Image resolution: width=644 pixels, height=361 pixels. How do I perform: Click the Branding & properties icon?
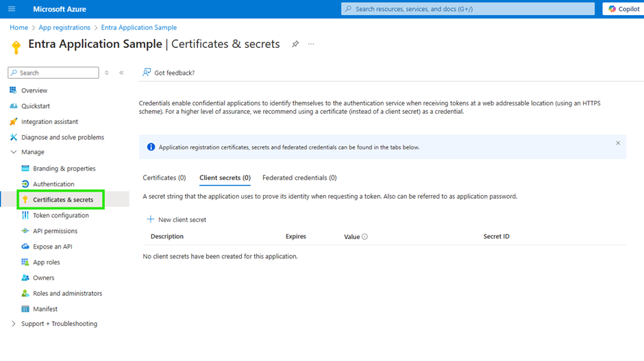25,169
